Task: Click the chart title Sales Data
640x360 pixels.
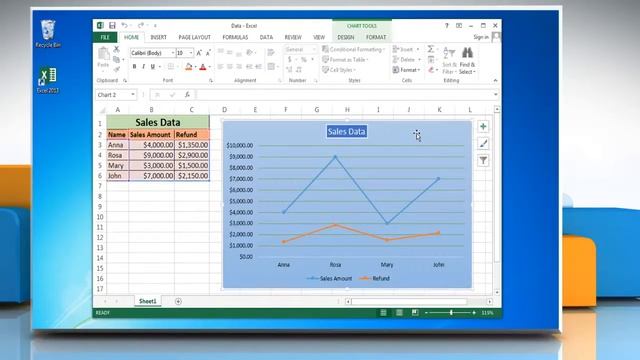Action: (347, 131)
